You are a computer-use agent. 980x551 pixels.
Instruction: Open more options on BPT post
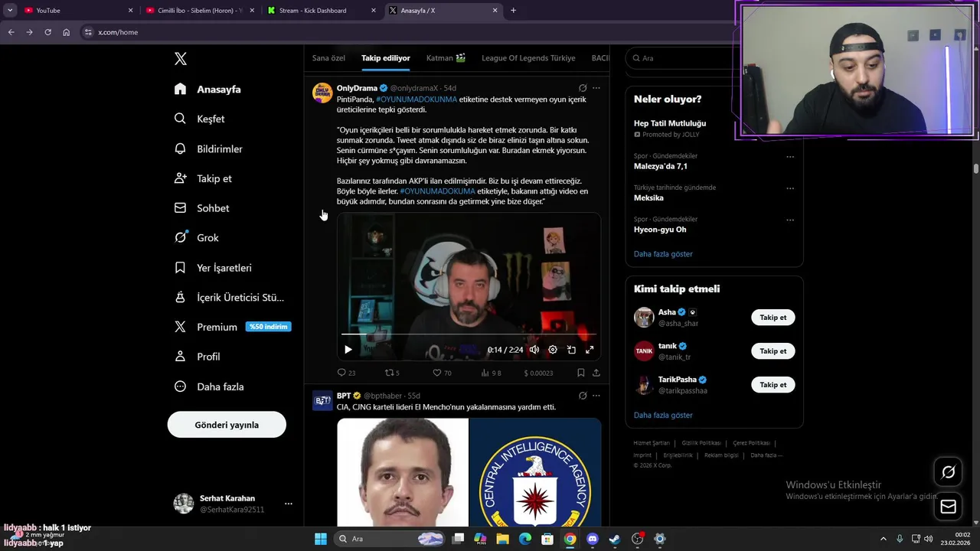point(596,396)
